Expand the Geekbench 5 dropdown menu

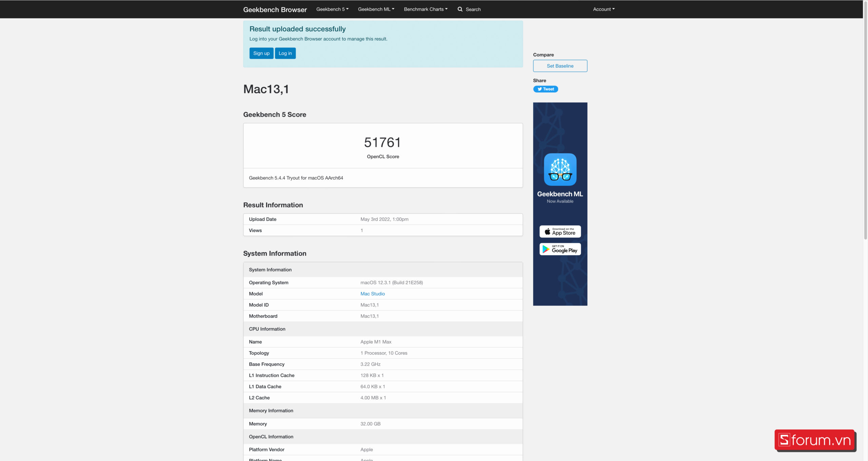point(332,9)
